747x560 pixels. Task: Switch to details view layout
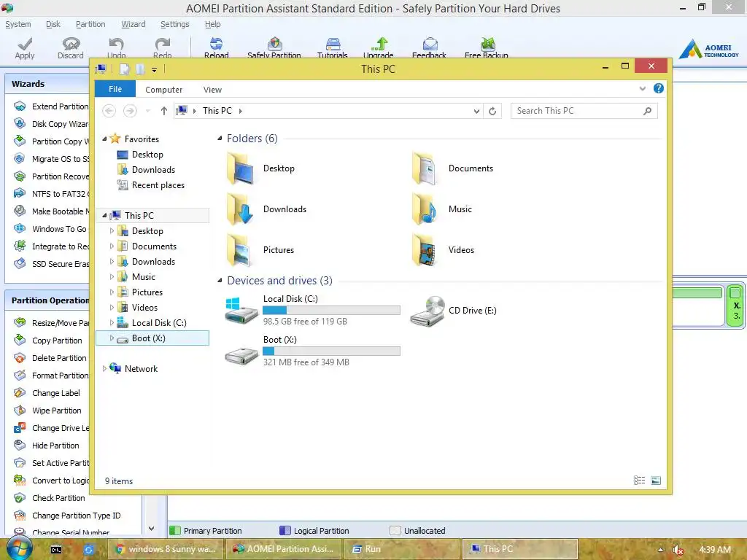pos(639,481)
